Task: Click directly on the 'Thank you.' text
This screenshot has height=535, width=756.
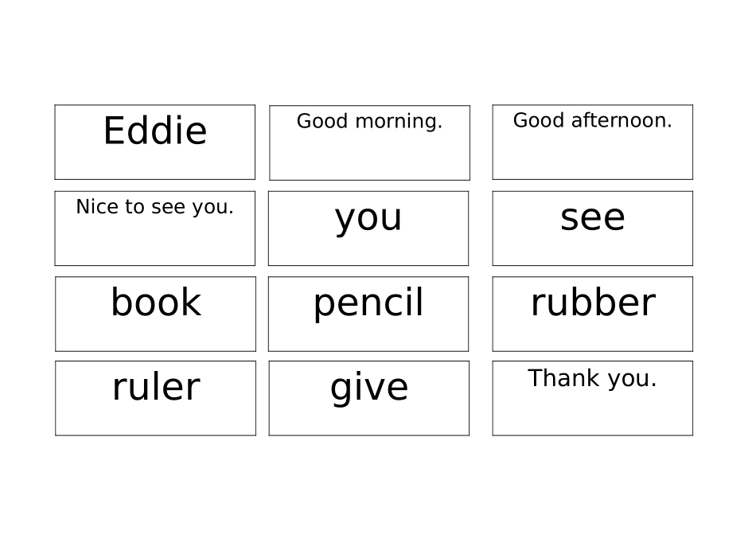Action: coord(592,378)
